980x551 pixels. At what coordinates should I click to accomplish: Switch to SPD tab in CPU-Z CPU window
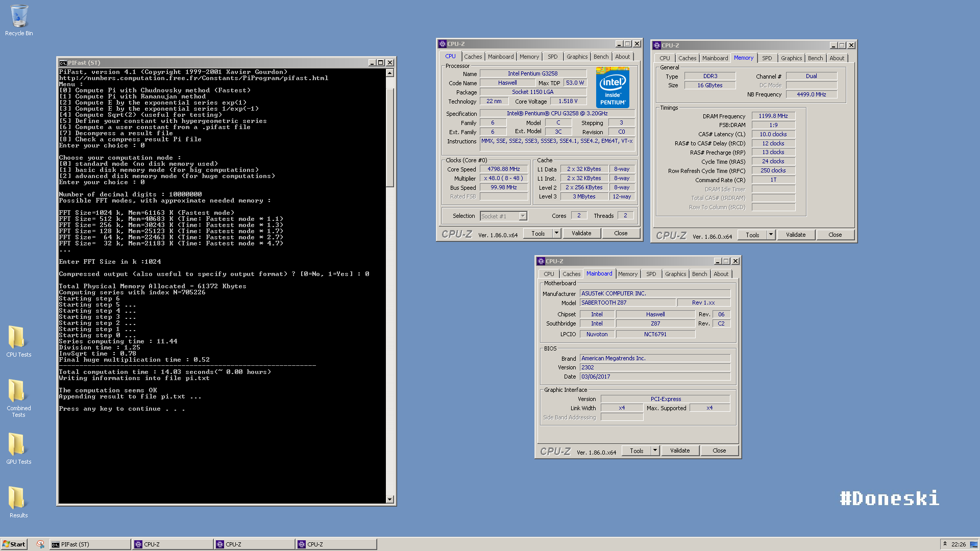553,57
